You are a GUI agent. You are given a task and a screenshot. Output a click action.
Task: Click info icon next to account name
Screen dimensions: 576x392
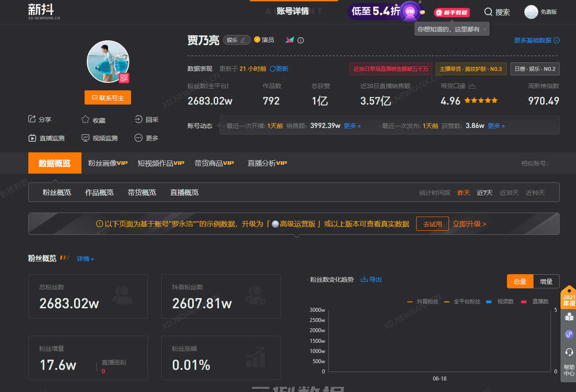coord(301,40)
